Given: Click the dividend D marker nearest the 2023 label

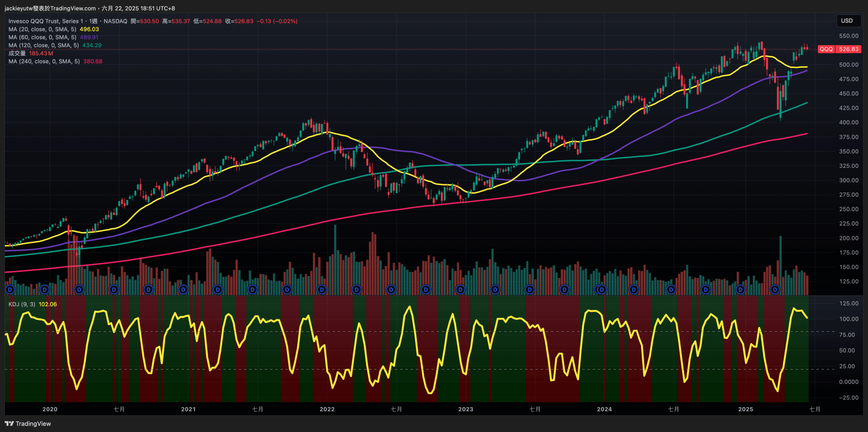Looking at the screenshot, I should click(460, 290).
